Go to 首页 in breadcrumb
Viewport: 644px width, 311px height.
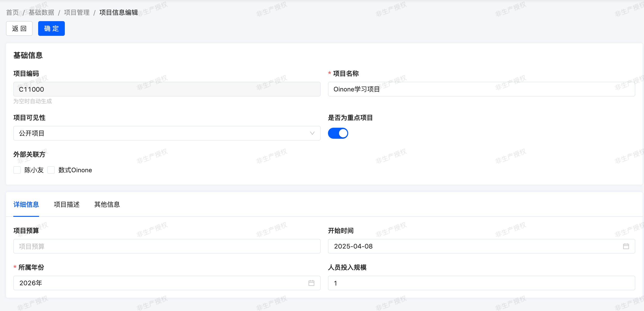point(12,12)
